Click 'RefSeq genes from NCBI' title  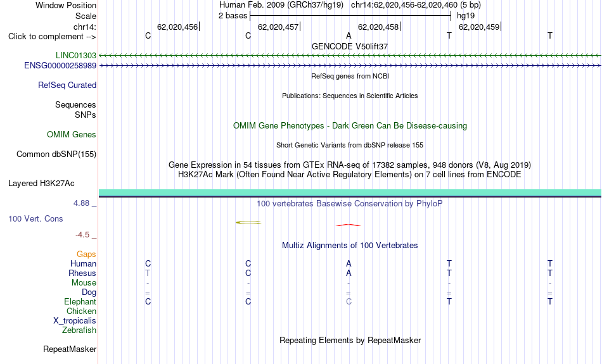[x=350, y=76]
